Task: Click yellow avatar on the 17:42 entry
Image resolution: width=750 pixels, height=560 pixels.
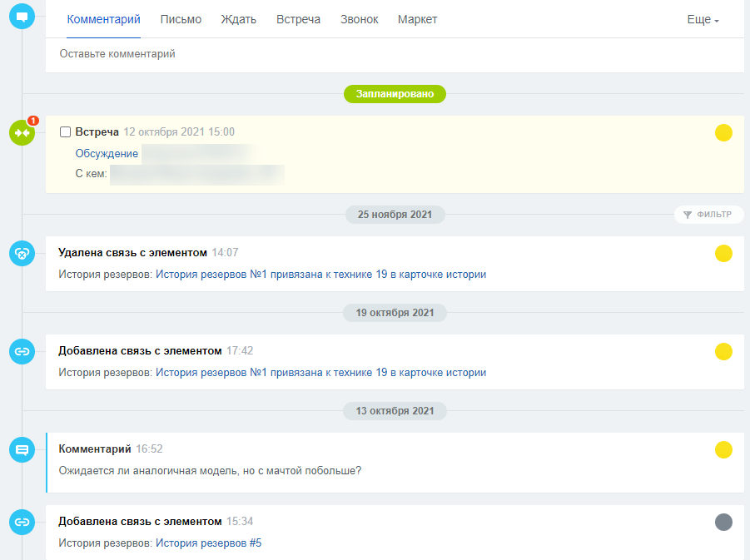Action: (x=723, y=351)
